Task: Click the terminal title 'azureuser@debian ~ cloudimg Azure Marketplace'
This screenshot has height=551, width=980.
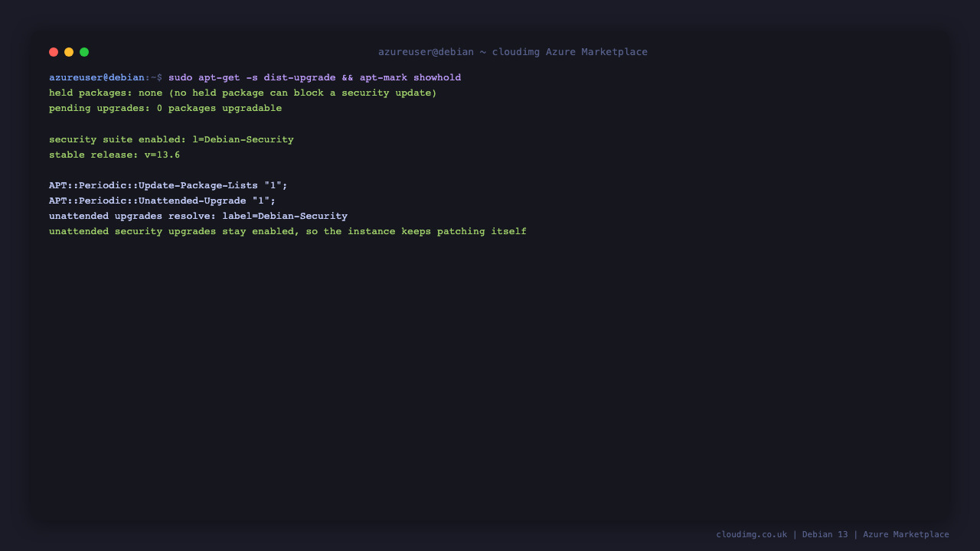Action: (513, 52)
